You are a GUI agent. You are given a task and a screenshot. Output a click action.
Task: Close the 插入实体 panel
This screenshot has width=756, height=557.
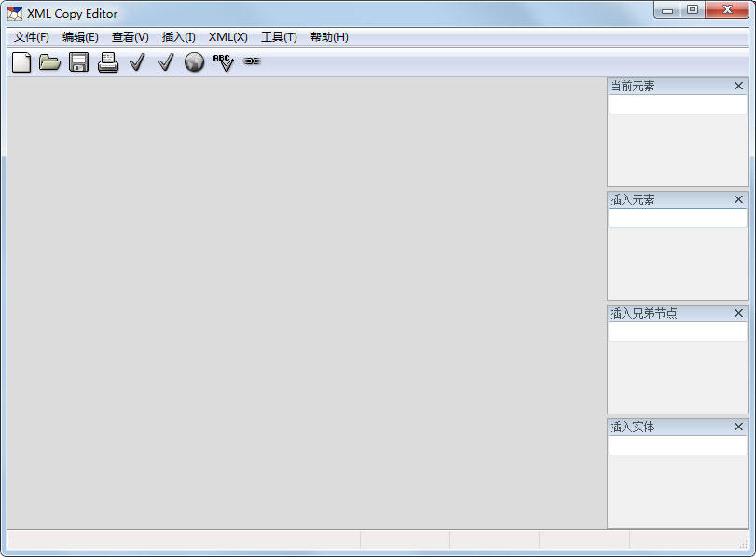point(738,427)
